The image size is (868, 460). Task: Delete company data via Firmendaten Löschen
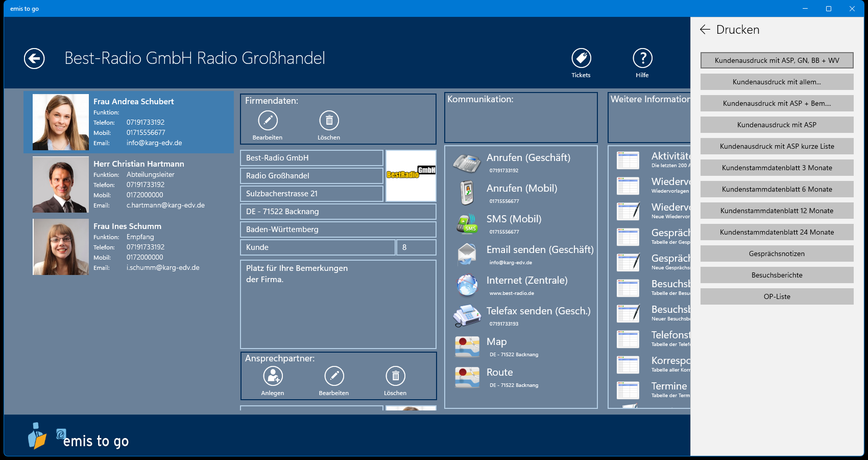coord(329,121)
